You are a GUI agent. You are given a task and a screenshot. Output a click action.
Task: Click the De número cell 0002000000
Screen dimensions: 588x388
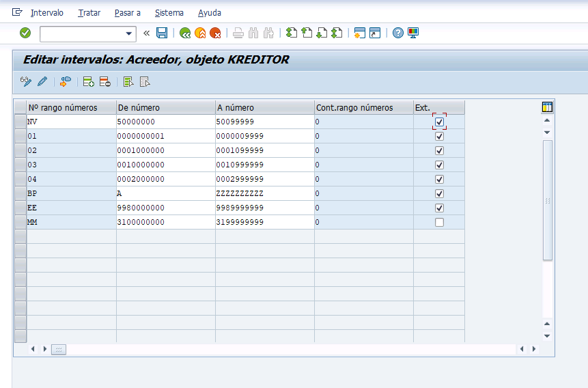(166, 180)
